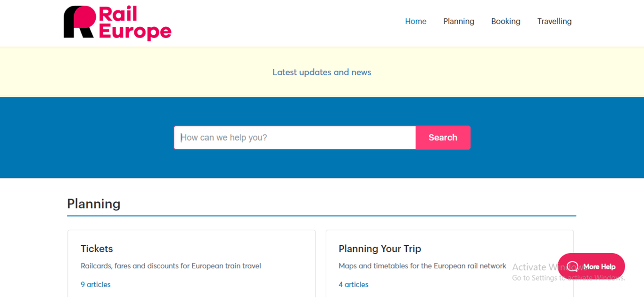Open the Tickets category title
The height and width of the screenshot is (297, 644).
pyautogui.click(x=97, y=249)
